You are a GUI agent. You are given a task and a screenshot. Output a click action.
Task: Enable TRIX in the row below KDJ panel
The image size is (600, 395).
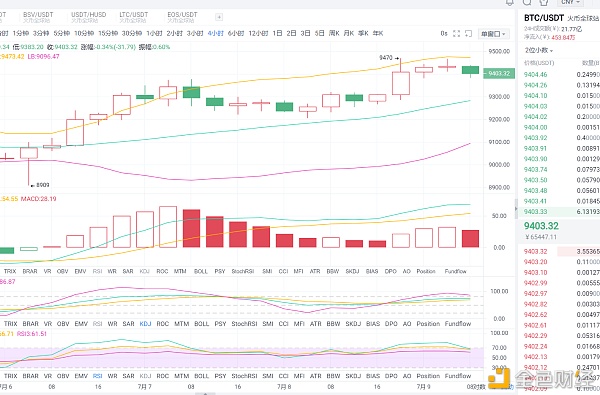10,323
